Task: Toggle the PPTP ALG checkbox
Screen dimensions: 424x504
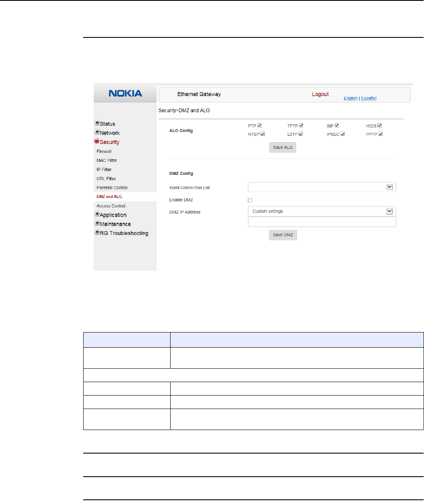Action: pos(380,134)
